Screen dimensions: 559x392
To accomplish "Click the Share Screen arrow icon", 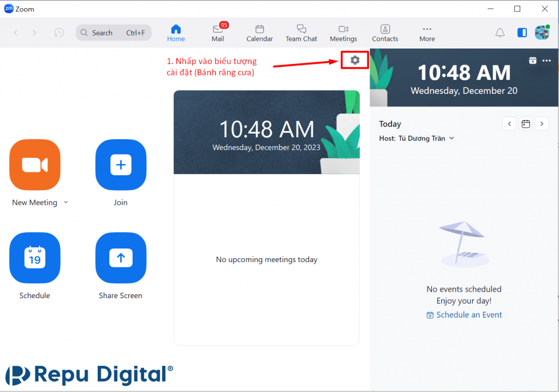I will coord(121,258).
